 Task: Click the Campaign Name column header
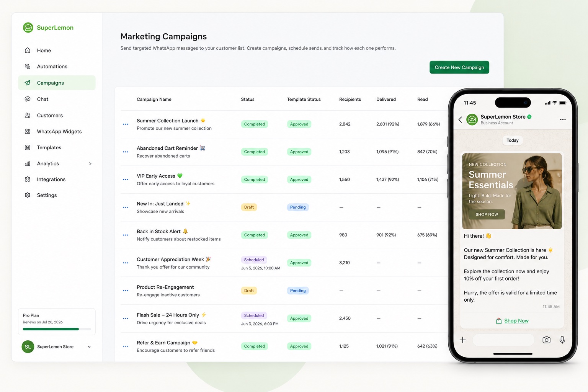point(154,100)
